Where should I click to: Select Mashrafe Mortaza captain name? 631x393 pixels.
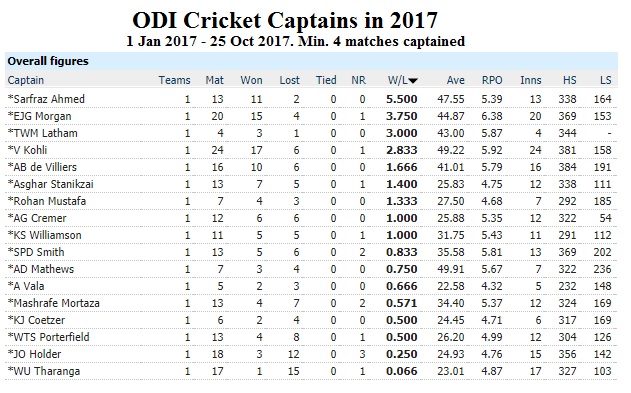point(54,303)
